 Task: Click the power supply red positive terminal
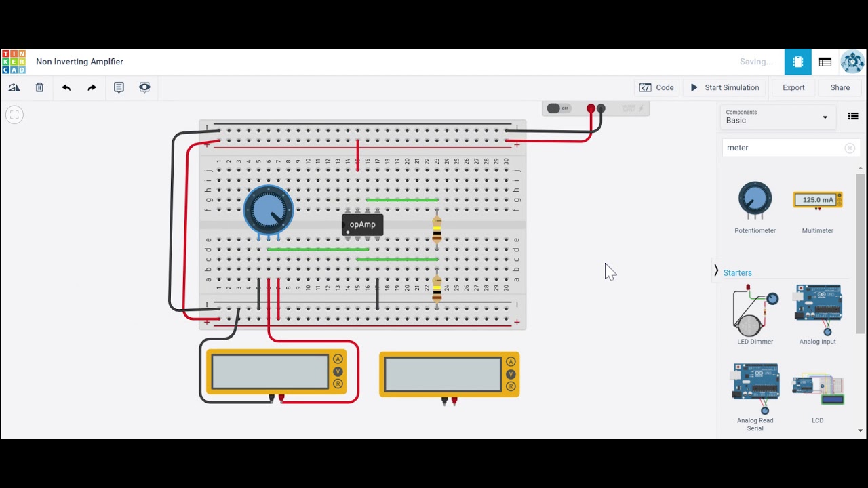pos(591,108)
